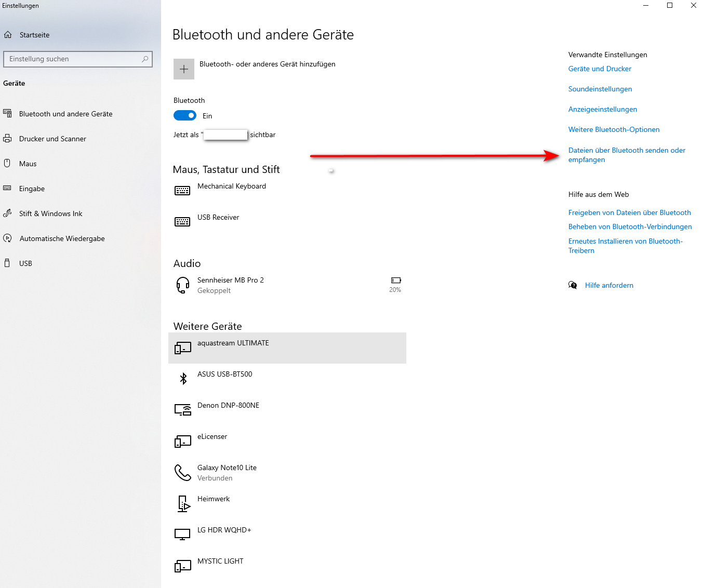The image size is (703, 588).
Task: Select the LG HDR WQHD+ device name
Action: (x=224, y=530)
